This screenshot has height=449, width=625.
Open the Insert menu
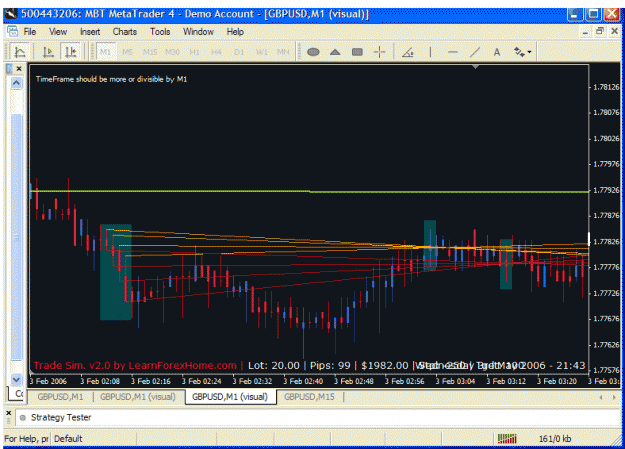click(90, 32)
